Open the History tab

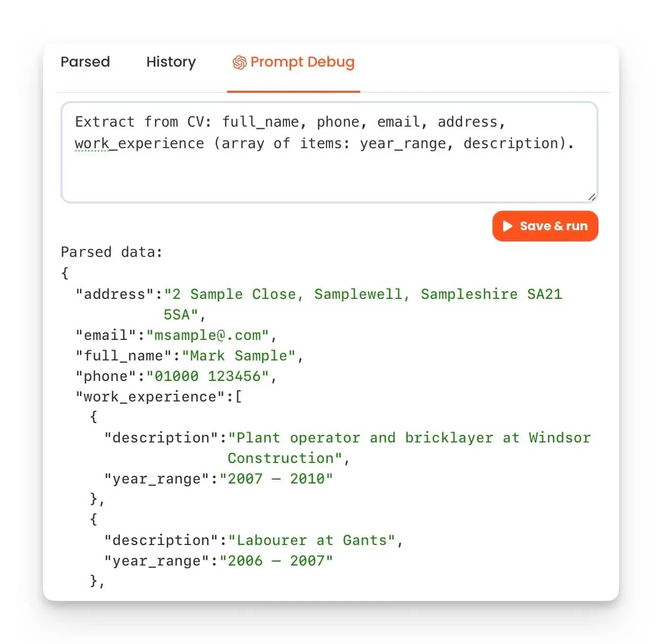pyautogui.click(x=171, y=62)
